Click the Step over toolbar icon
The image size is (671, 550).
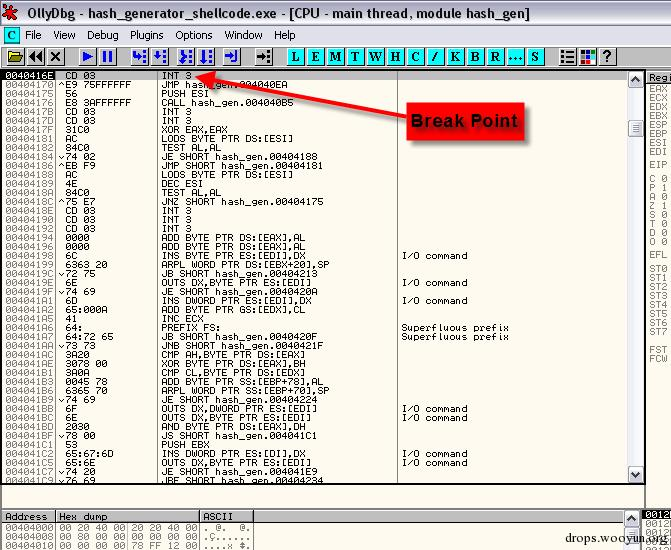point(160,56)
